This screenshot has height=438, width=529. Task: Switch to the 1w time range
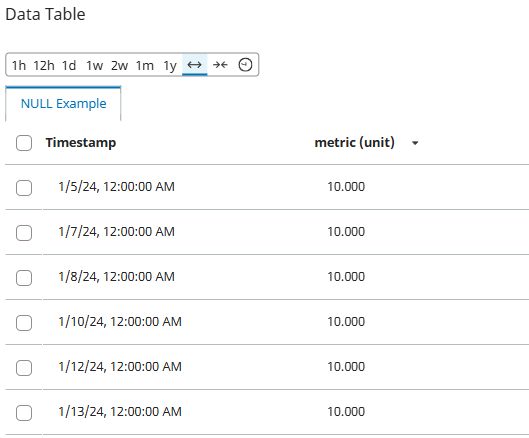(94, 65)
